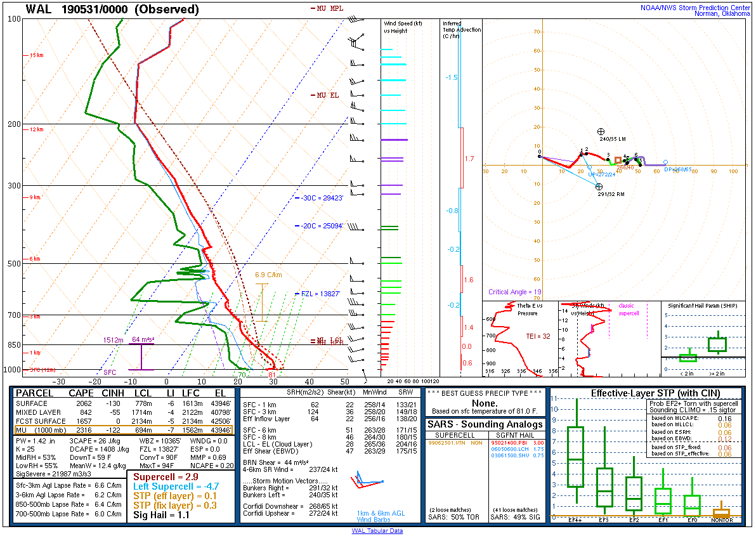Image resolution: width=756 pixels, height=536 pixels.
Task: Click the 'SARS: 50% TOR' result
Action: tap(453, 517)
